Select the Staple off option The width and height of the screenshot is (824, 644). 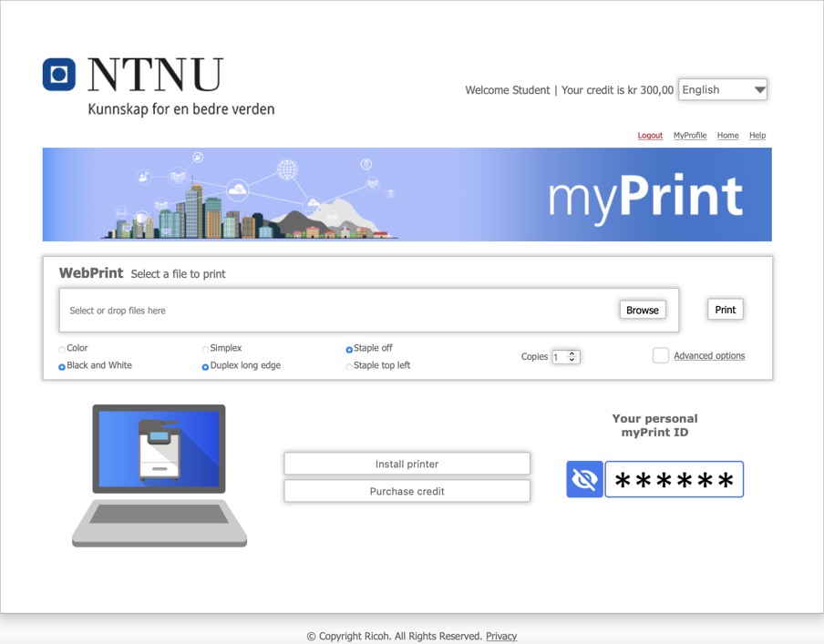(x=349, y=349)
